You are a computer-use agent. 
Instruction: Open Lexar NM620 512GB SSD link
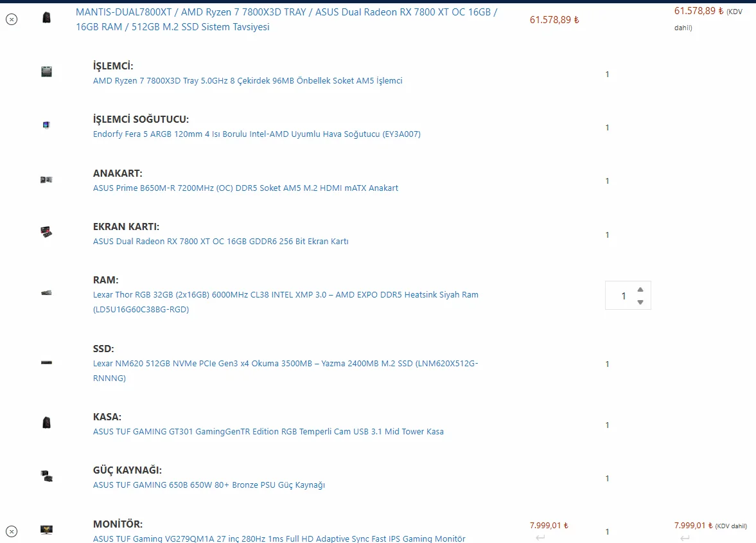point(285,370)
